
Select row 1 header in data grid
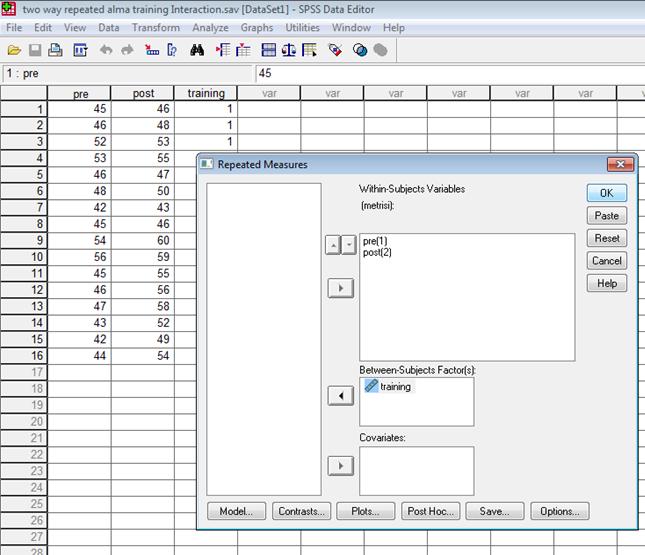(x=24, y=109)
